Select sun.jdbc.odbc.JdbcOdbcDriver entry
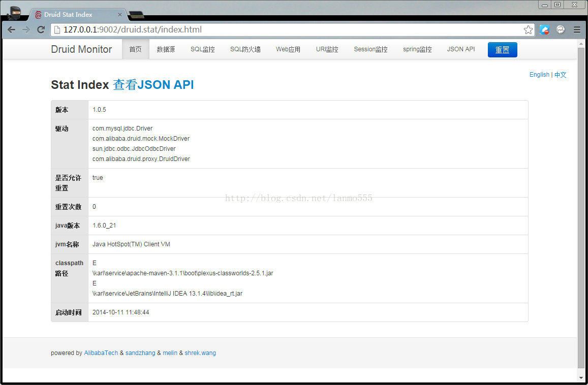Screen dimensions: 588x385 [x=134, y=148]
